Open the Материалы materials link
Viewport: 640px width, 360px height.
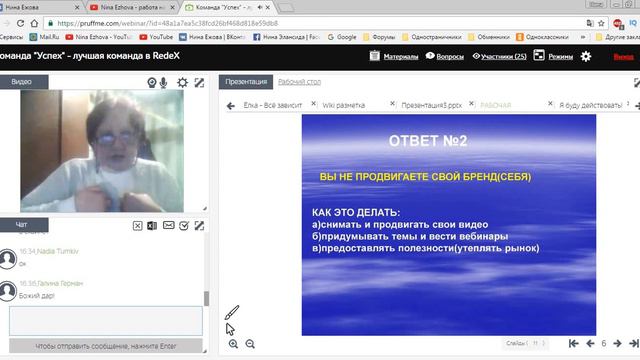click(x=401, y=57)
